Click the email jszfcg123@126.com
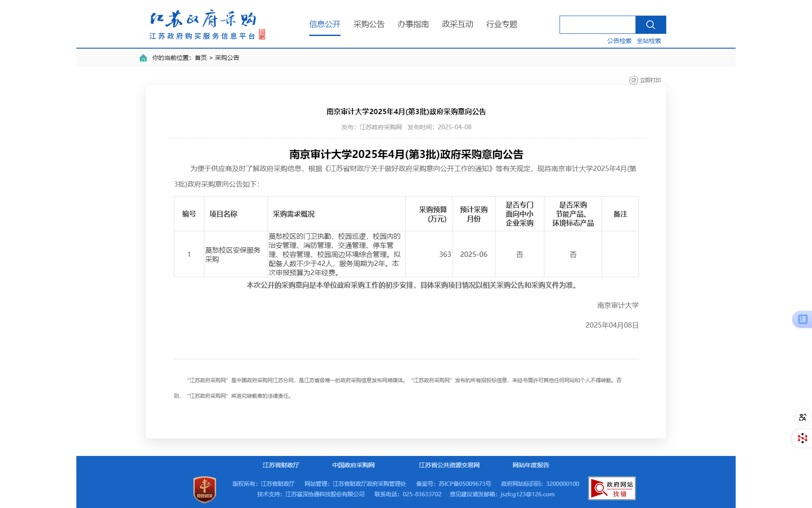Image resolution: width=812 pixels, height=508 pixels. click(x=527, y=494)
